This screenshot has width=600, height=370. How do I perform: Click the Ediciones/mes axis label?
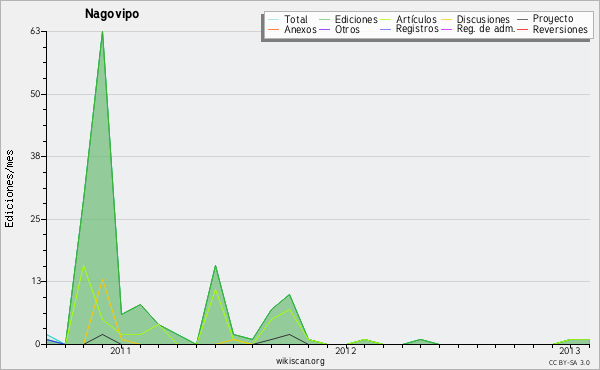click(9, 189)
